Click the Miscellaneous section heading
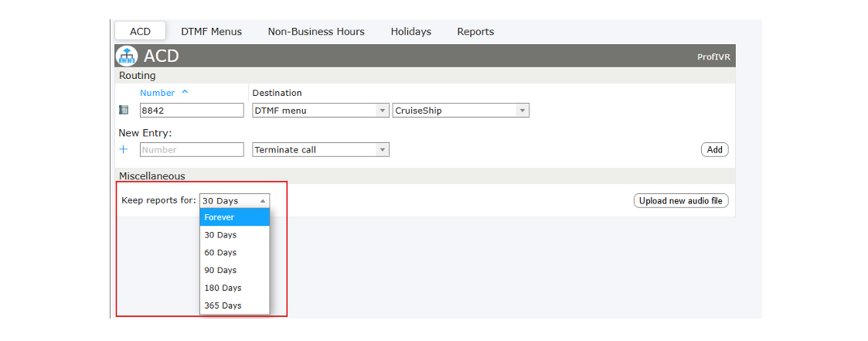The height and width of the screenshot is (341, 868). coord(152,176)
